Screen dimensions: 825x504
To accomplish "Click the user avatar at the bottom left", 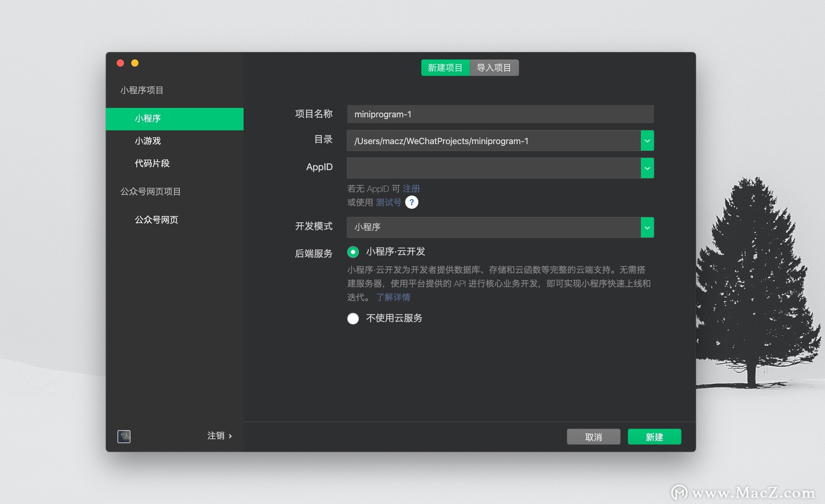I will pyautogui.click(x=124, y=436).
